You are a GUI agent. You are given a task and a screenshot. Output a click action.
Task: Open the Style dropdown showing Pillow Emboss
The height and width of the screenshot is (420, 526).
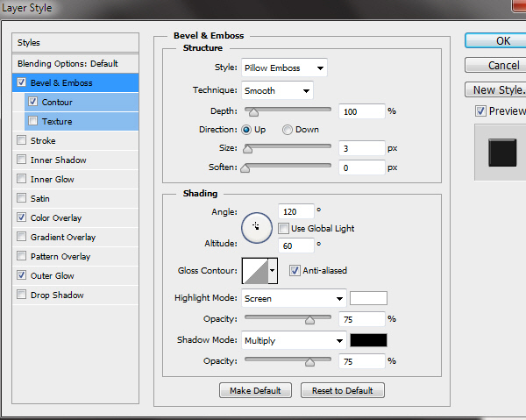[284, 68]
